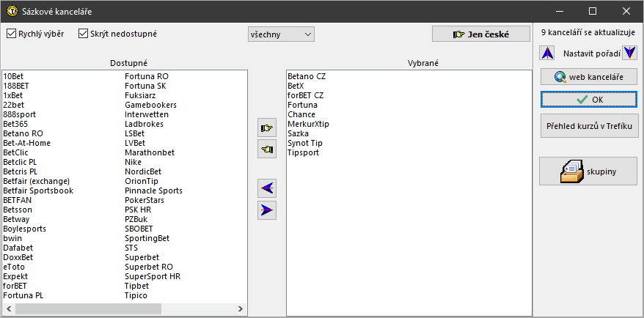Select 888sport in available list
The image size is (644, 318).
pyautogui.click(x=19, y=114)
